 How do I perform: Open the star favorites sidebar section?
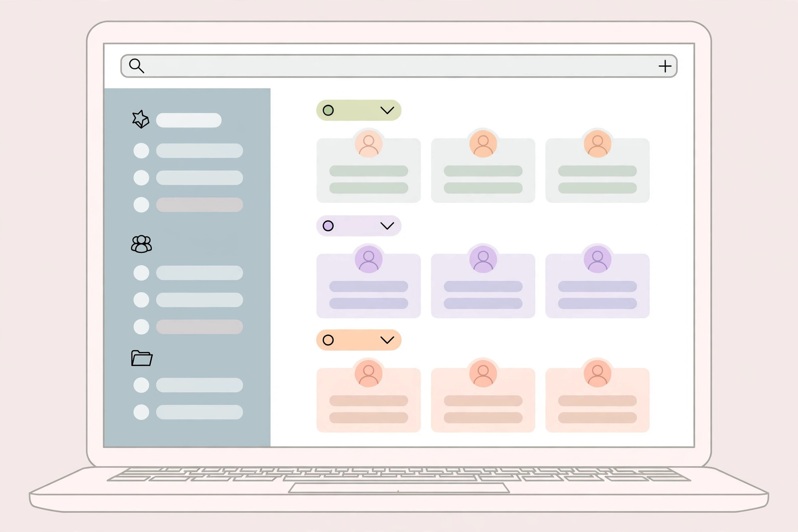[x=140, y=119]
